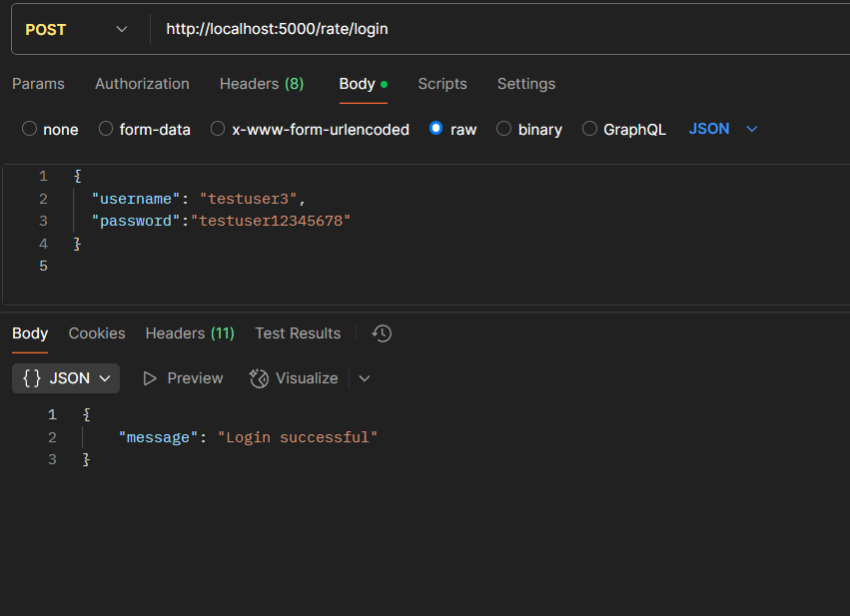View response Cookies tab
850x616 pixels.
97,333
